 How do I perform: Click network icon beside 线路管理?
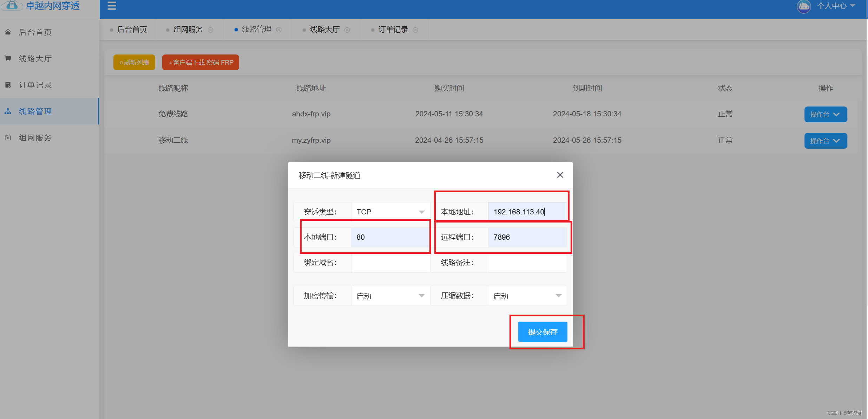8,111
